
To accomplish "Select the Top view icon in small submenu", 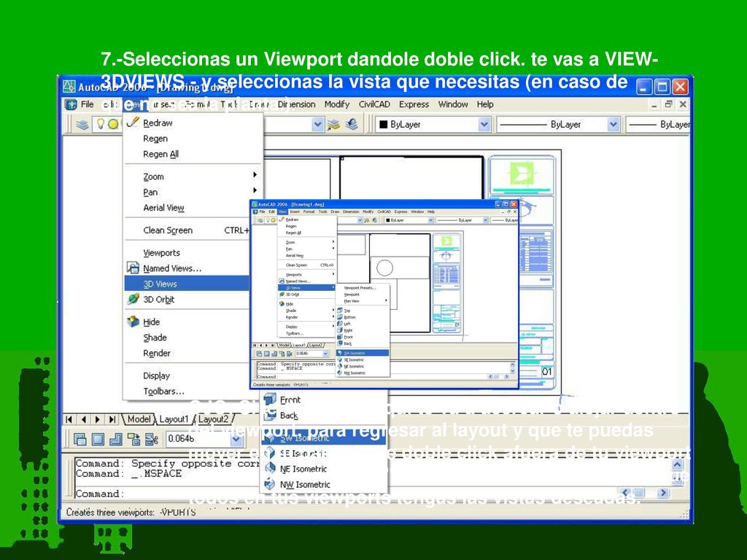I will click(340, 310).
